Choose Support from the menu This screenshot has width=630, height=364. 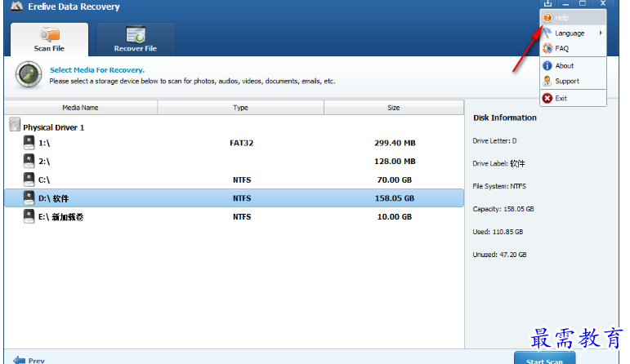click(573, 81)
